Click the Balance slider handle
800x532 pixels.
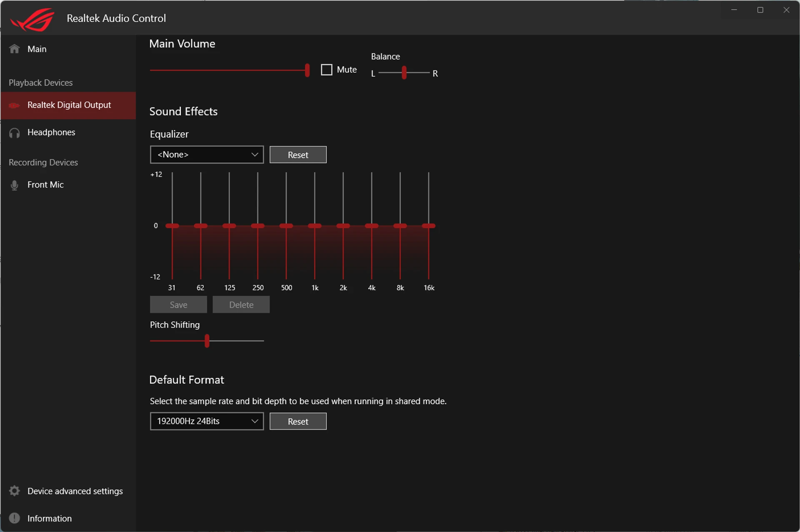404,72
